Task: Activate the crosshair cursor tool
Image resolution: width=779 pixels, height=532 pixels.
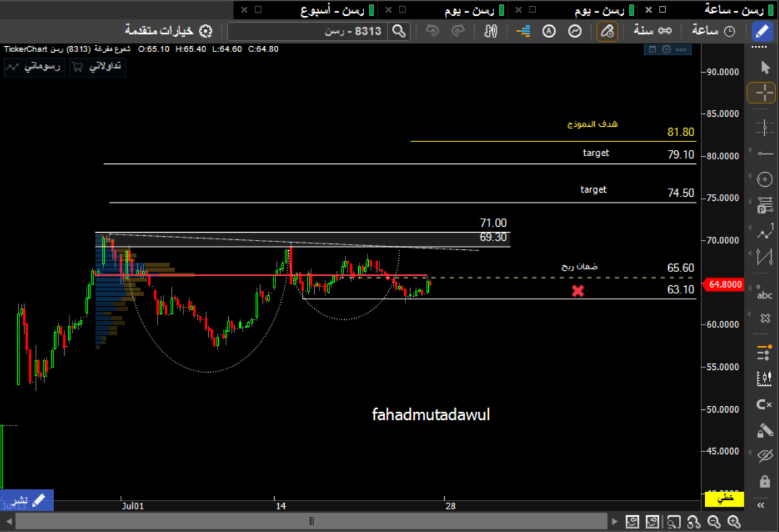Action: [x=762, y=93]
